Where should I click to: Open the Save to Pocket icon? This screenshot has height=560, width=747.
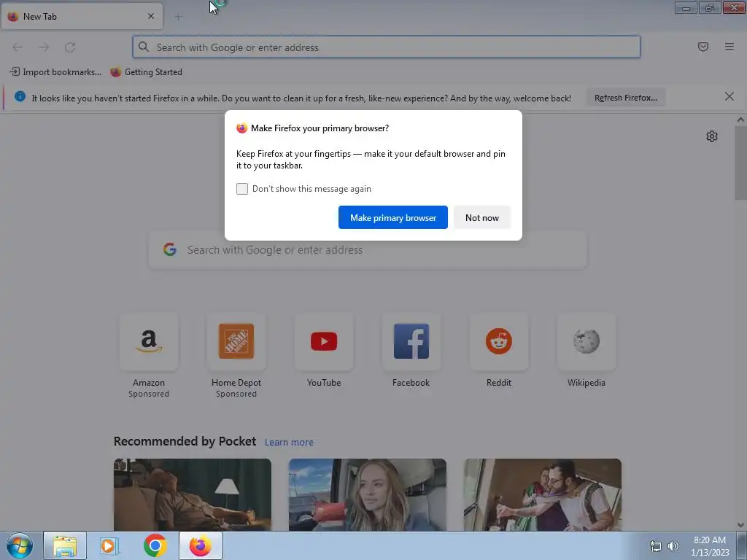coord(703,47)
